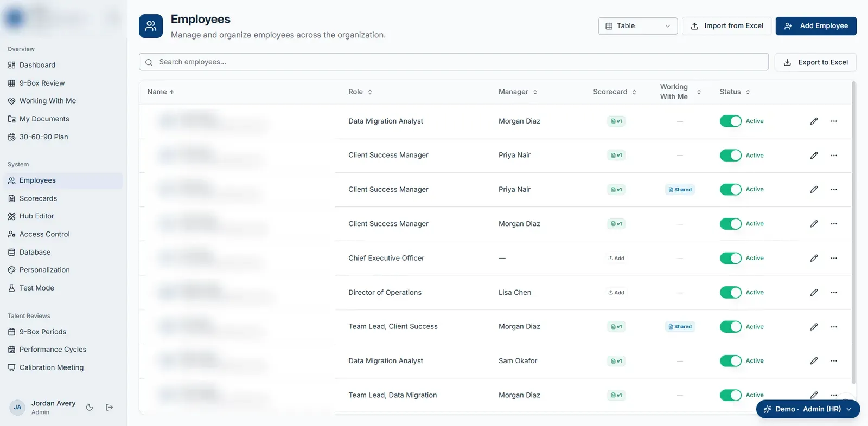Click the search magnifier icon
The height and width of the screenshot is (426, 868).
point(149,62)
